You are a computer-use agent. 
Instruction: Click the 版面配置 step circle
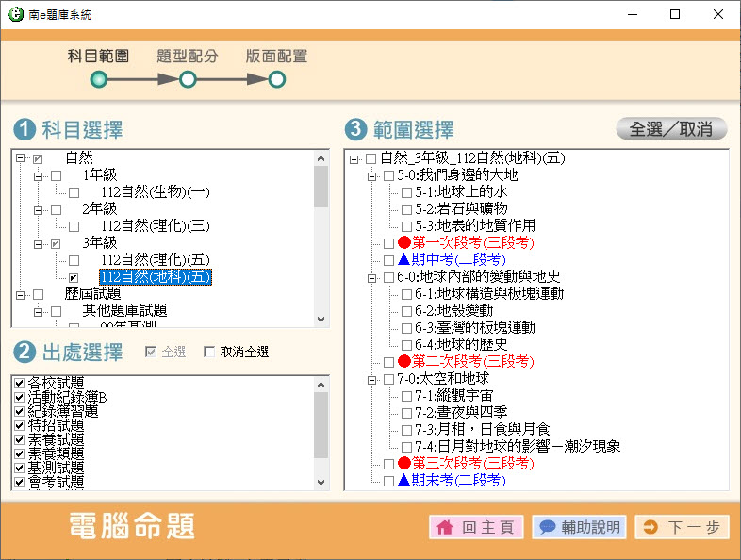pyautogui.click(x=276, y=80)
